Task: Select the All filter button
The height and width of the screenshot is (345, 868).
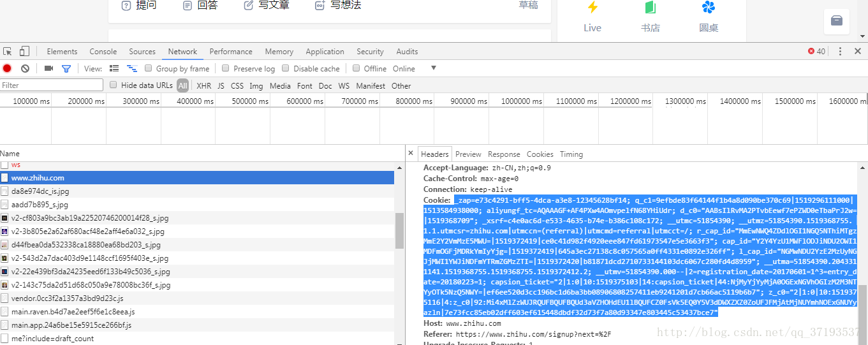Action: pyautogui.click(x=183, y=85)
